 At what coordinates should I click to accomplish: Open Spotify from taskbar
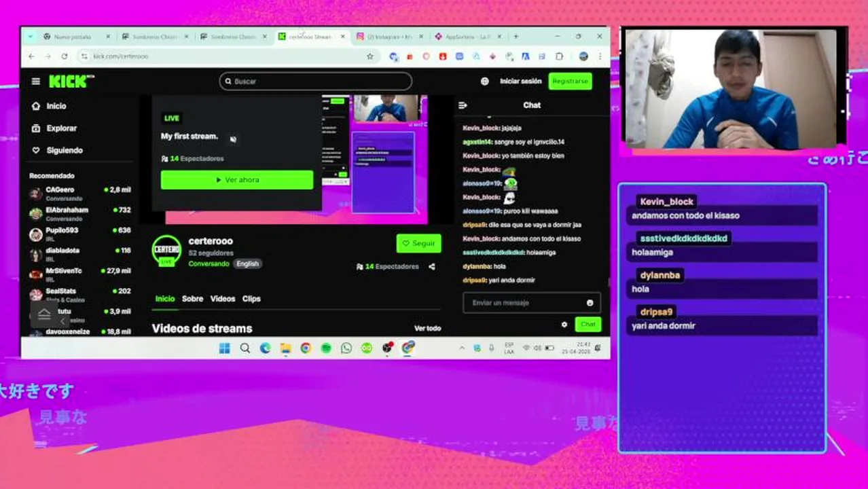pyautogui.click(x=326, y=348)
